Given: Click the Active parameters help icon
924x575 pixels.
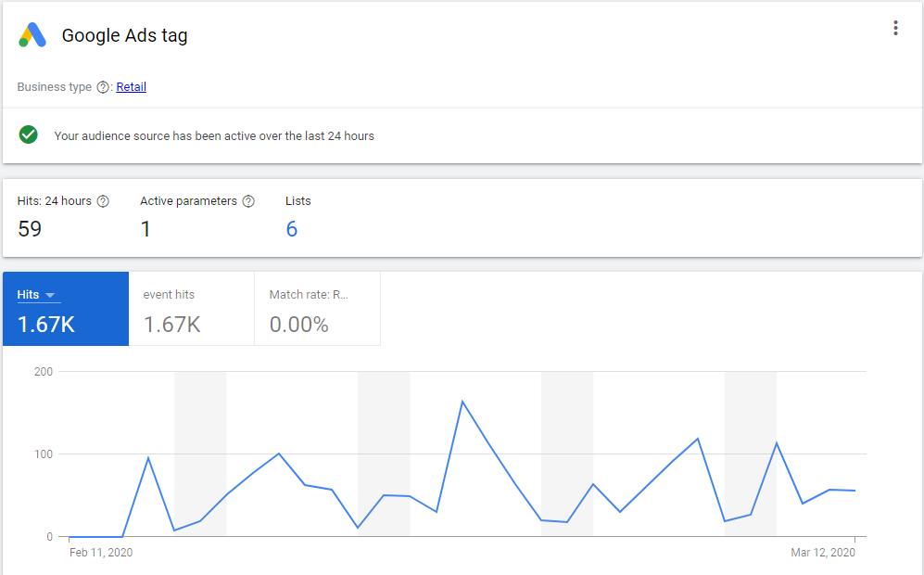Looking at the screenshot, I should [x=248, y=201].
